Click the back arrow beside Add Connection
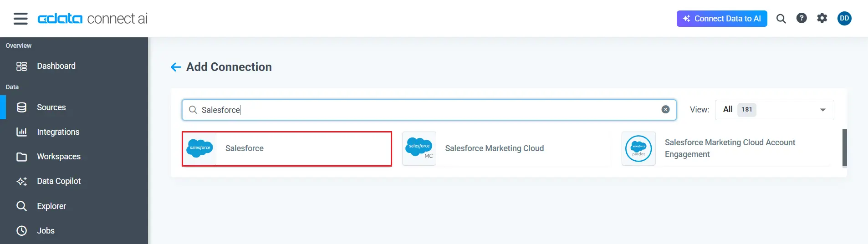Image resolution: width=868 pixels, height=244 pixels. [x=176, y=67]
